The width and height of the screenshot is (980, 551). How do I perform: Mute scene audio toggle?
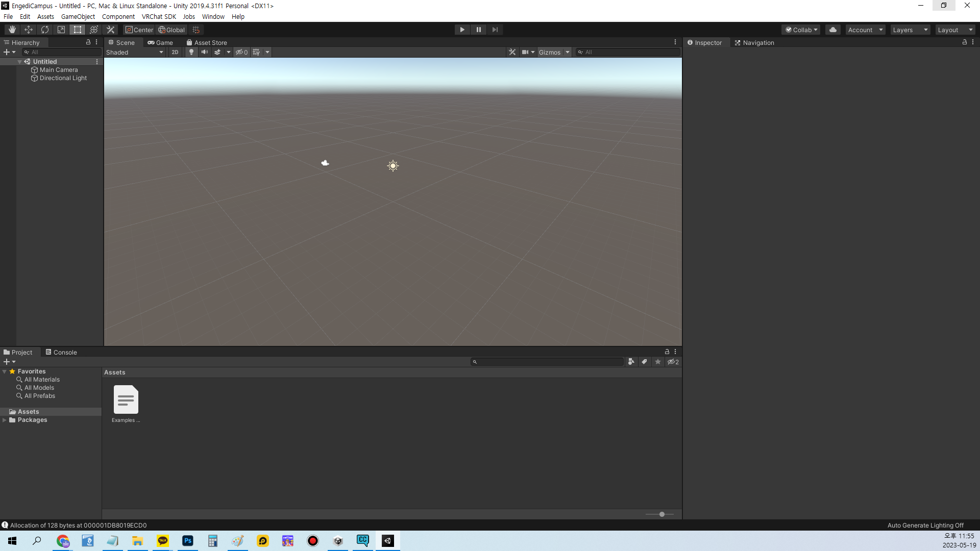tap(205, 52)
